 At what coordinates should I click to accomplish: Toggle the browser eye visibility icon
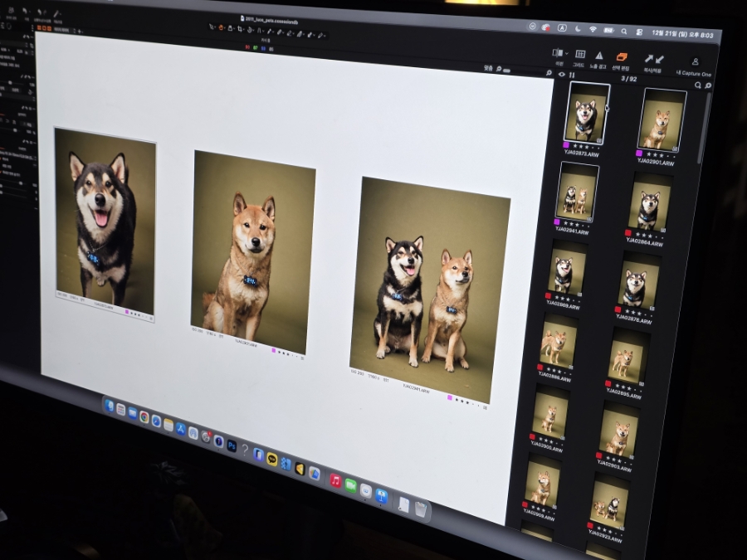pos(562,75)
